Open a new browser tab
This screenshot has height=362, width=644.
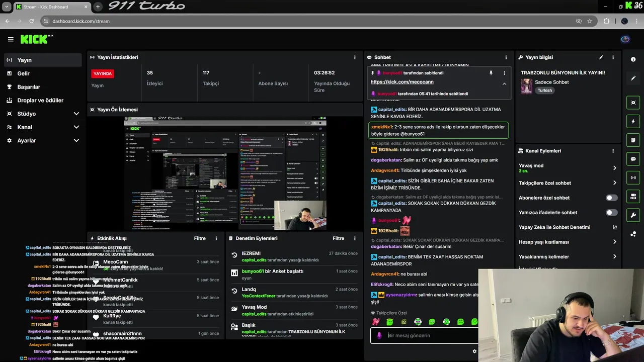98,7
